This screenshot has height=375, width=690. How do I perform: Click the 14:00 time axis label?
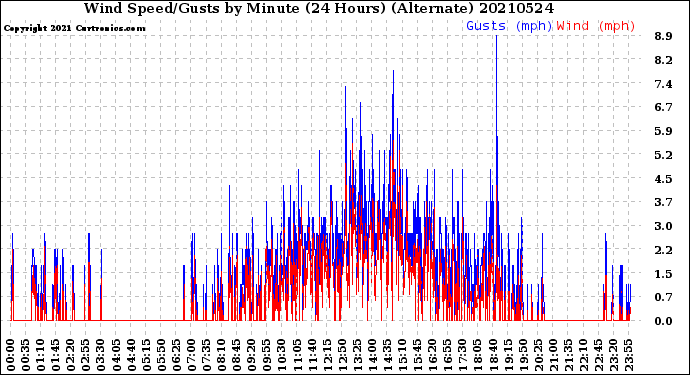coord(372,355)
